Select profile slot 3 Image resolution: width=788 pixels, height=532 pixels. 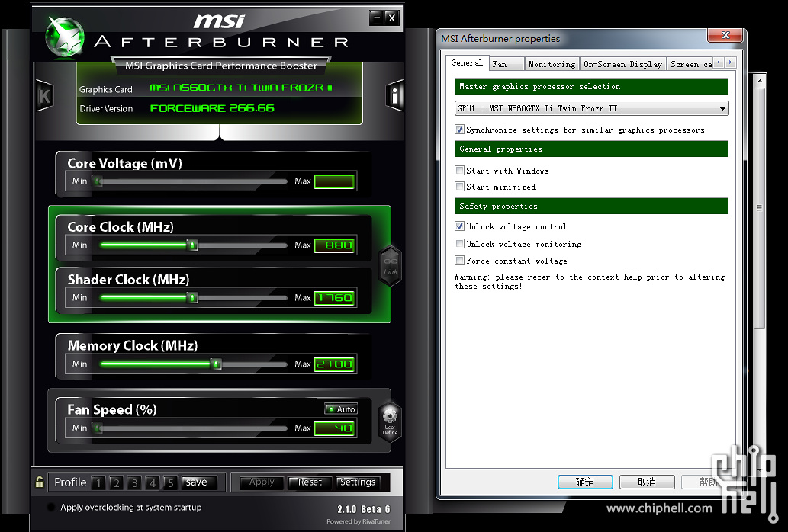(135, 482)
